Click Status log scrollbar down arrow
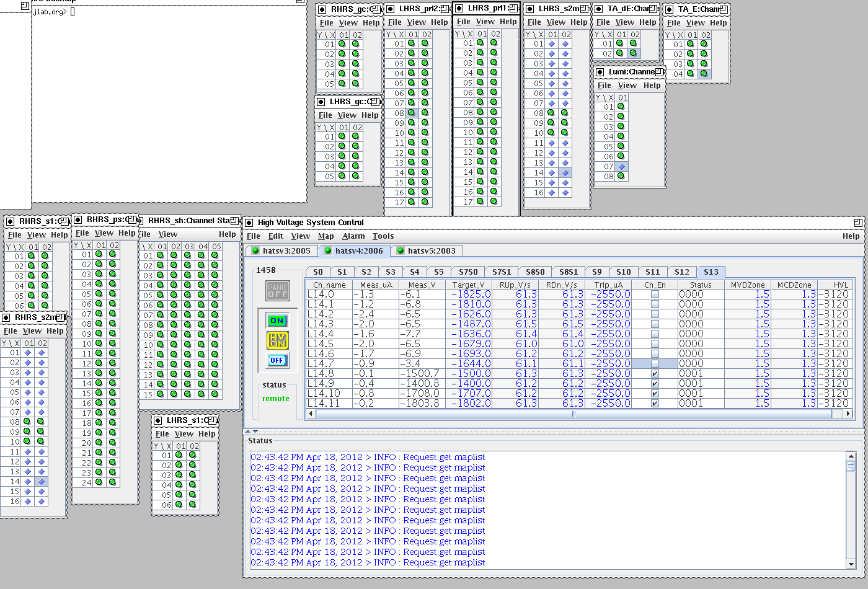This screenshot has height=589, width=868. [851, 564]
